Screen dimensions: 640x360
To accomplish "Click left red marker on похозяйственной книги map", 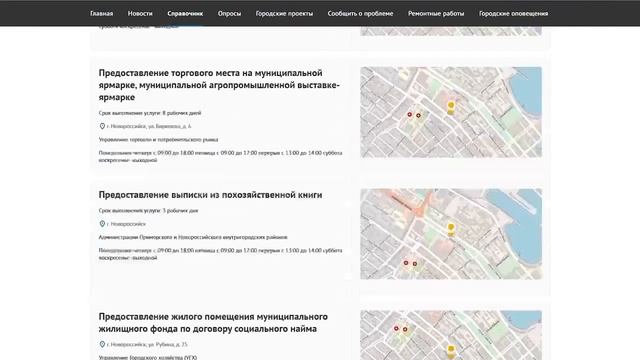I will (x=406, y=263).
